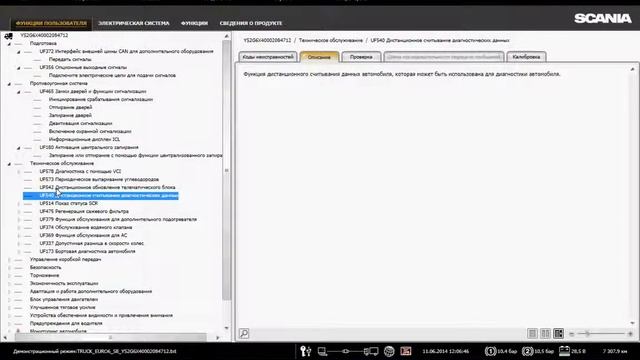Open the Функции menu tab
640x360 pixels.
(x=194, y=23)
